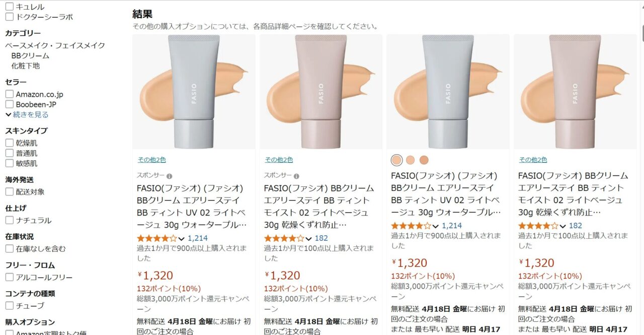Enable the 乾燥肌 skin type filter

(9, 143)
